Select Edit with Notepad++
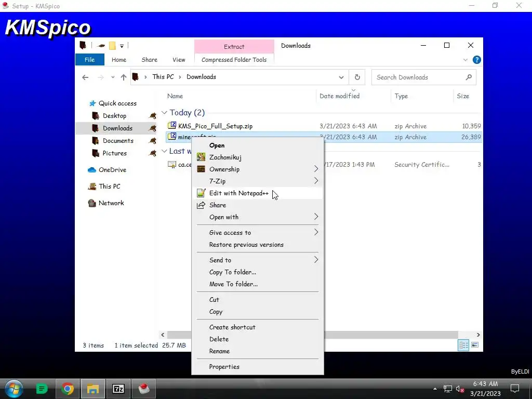 (258, 193)
